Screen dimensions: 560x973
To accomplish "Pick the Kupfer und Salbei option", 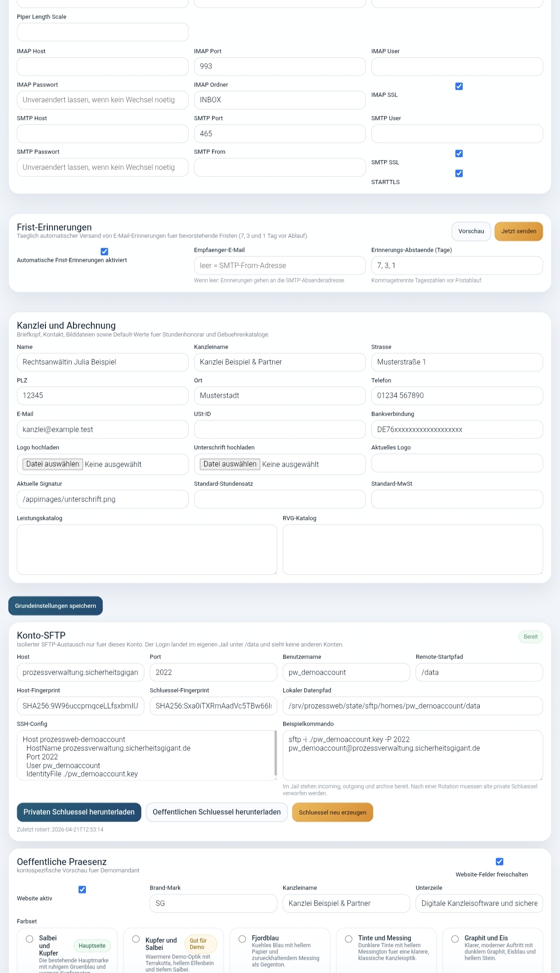I will click(x=136, y=939).
